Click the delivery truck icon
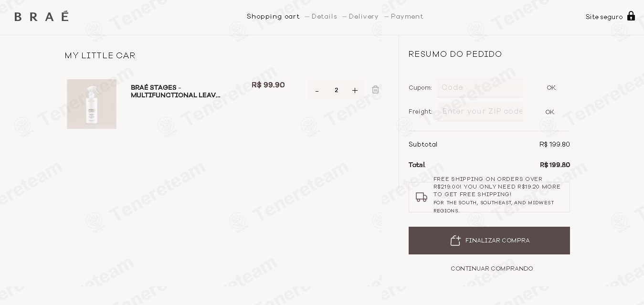644x305 pixels. tap(422, 197)
